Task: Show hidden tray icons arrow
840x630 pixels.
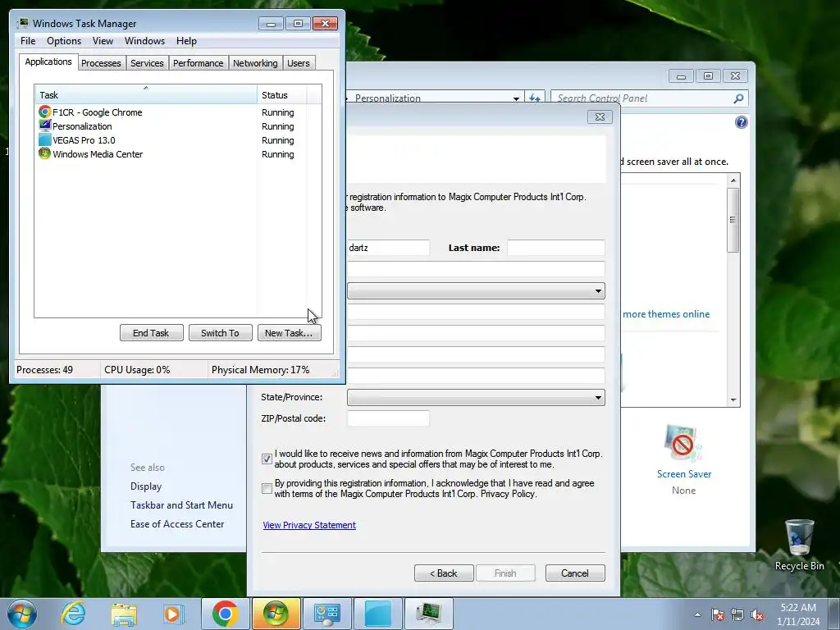Action: pos(697,614)
